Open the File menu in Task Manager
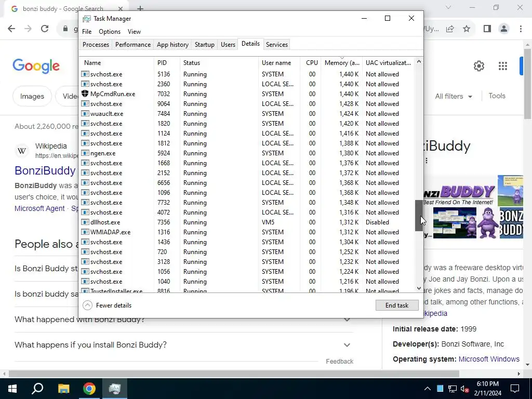Screen dimensions: 532x399 pyautogui.click(x=87, y=32)
